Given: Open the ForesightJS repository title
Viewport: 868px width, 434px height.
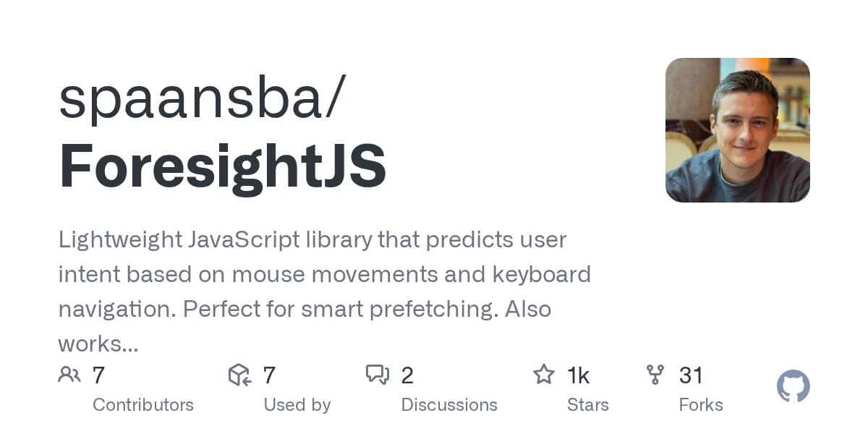Looking at the screenshot, I should [x=222, y=166].
